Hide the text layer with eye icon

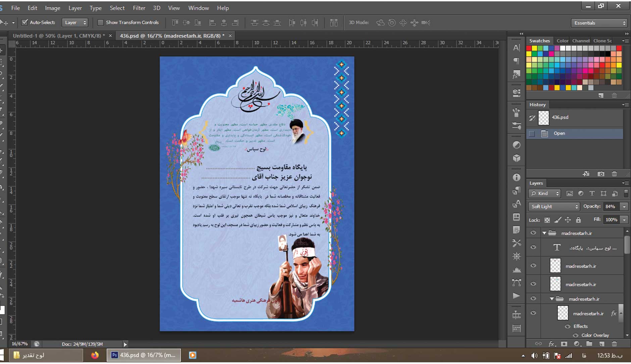coord(533,247)
